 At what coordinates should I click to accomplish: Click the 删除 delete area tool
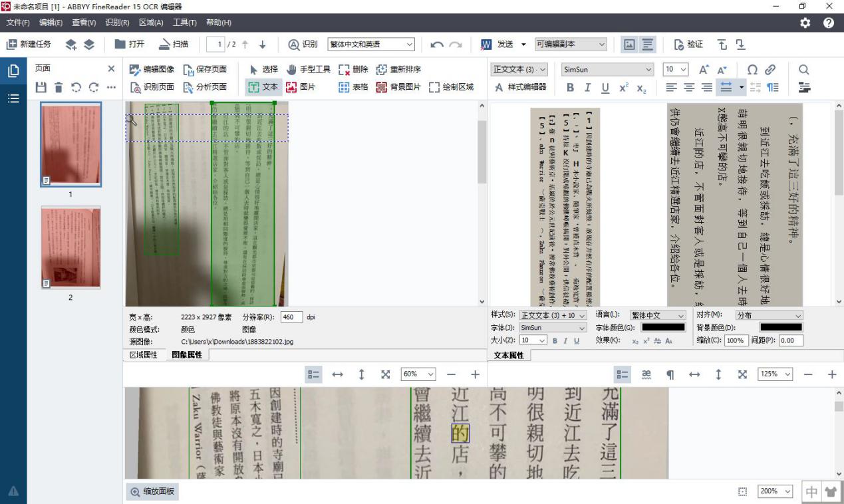pos(353,69)
